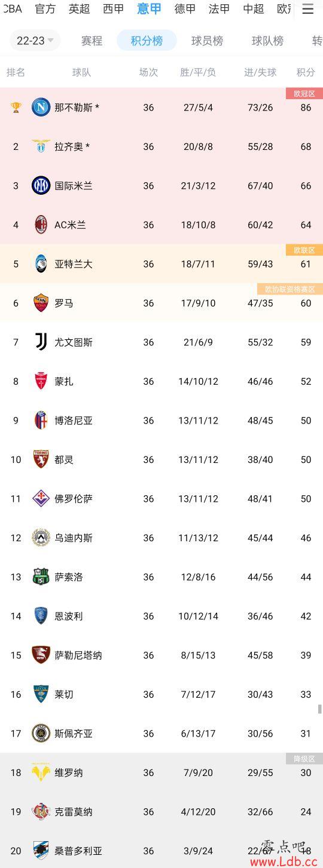Image resolution: width=323 pixels, height=868 pixels.
Task: Sort by the 积分 column header
Action: 306,72
